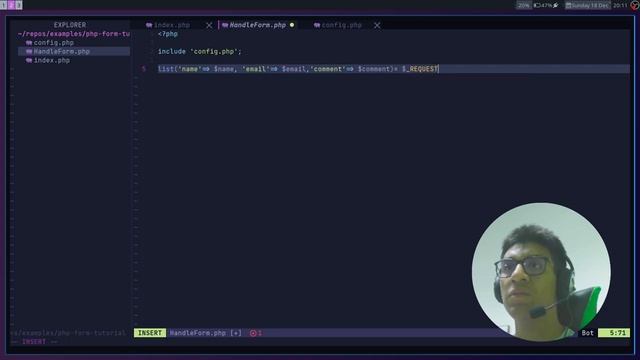This screenshot has height=360, width=640.
Task: Switch to workspace 3 in top bar
Action: point(19,5)
